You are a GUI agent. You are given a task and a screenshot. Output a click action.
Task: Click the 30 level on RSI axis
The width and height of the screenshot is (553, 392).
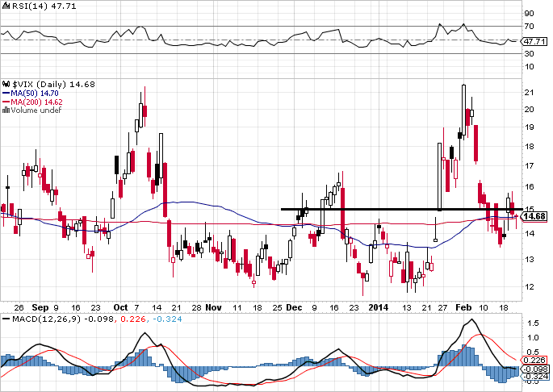529,53
